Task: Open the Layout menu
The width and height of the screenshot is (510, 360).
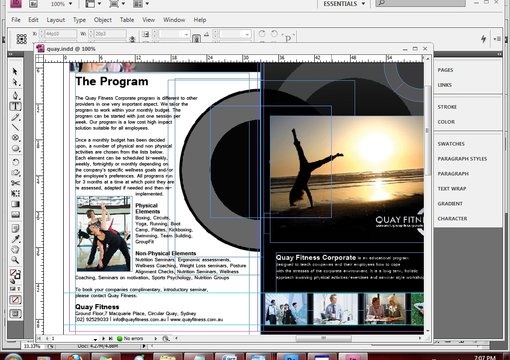Action: pos(56,20)
